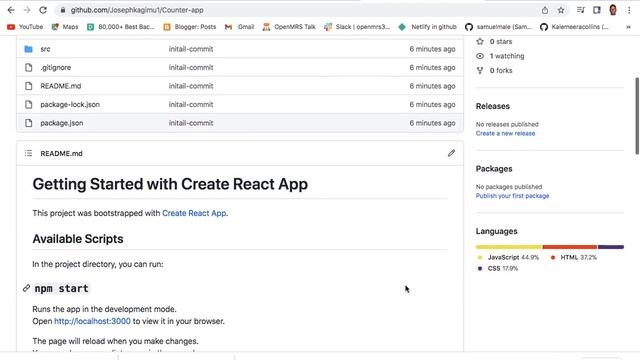
Task: Bookmark this page with the star icon
Action: pyautogui.click(x=561, y=10)
